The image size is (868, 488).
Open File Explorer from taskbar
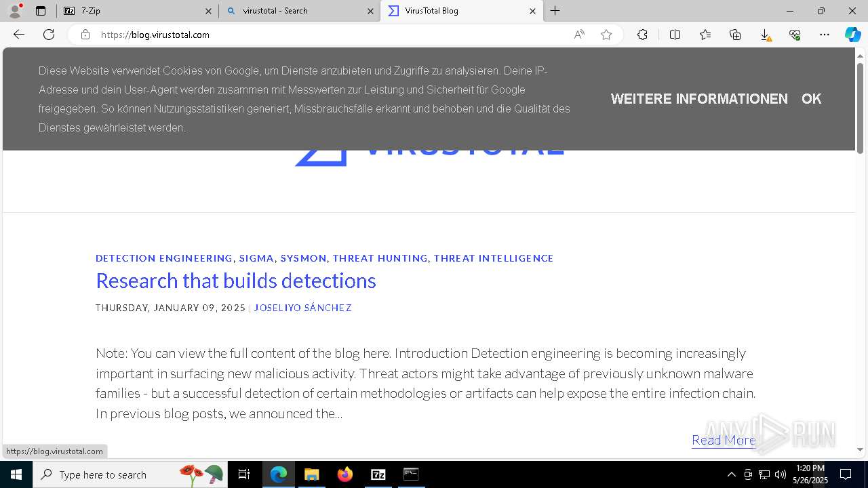[311, 474]
